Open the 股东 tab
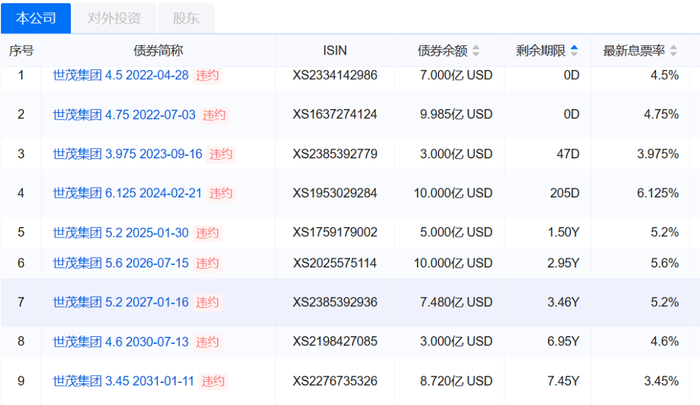 [185, 17]
